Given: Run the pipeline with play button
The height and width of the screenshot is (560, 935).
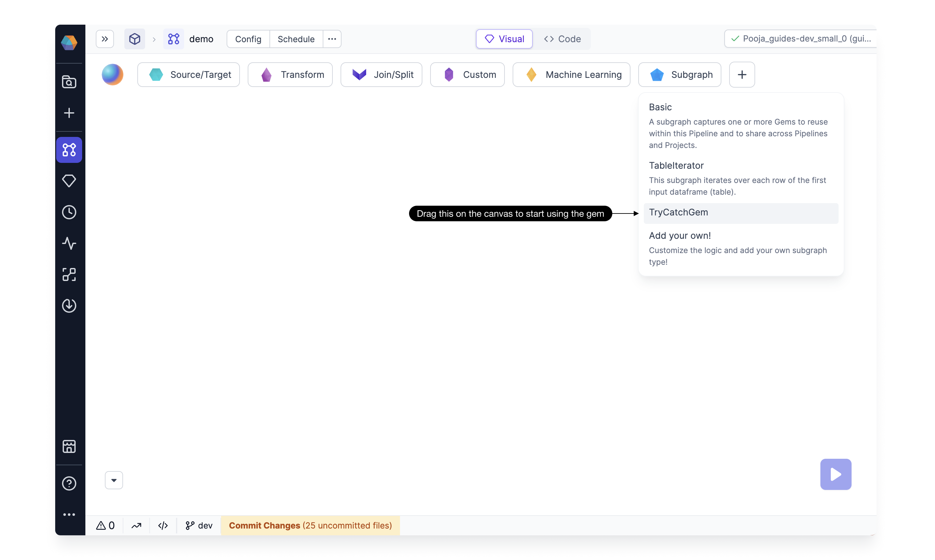Looking at the screenshot, I should [x=835, y=474].
